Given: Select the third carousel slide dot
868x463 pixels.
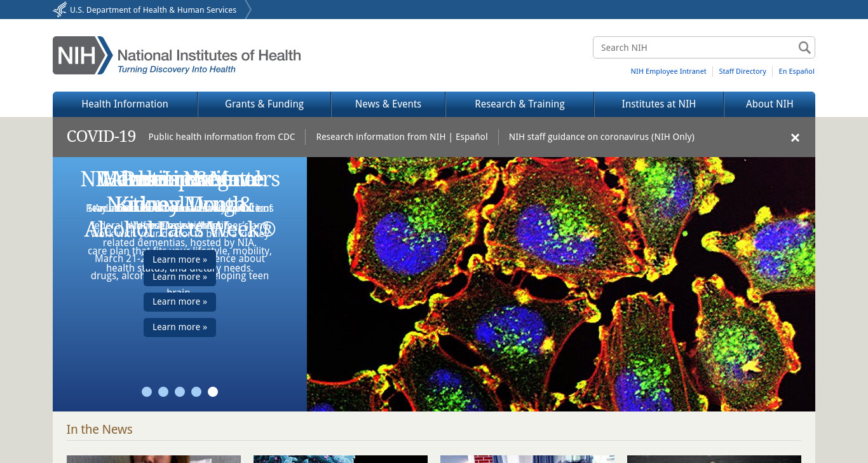Looking at the screenshot, I should [x=180, y=392].
